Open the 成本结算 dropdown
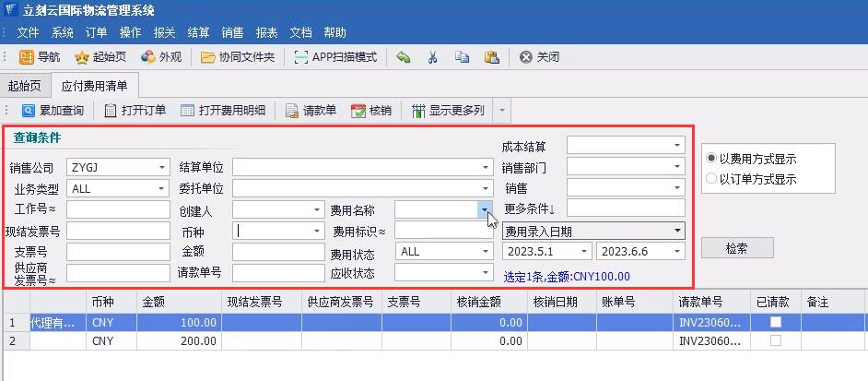 [677, 146]
